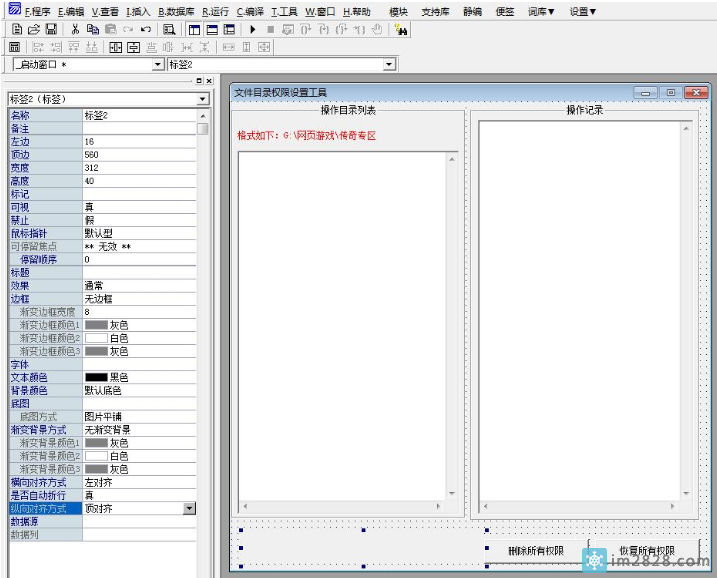Click the Copy icon in toolbar
The width and height of the screenshot is (717, 578).
(92, 30)
